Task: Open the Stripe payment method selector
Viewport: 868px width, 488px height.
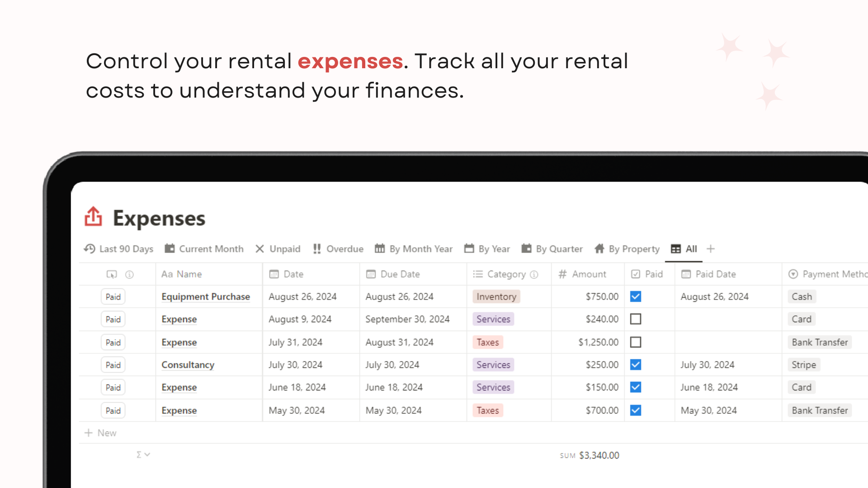Action: tap(803, 365)
